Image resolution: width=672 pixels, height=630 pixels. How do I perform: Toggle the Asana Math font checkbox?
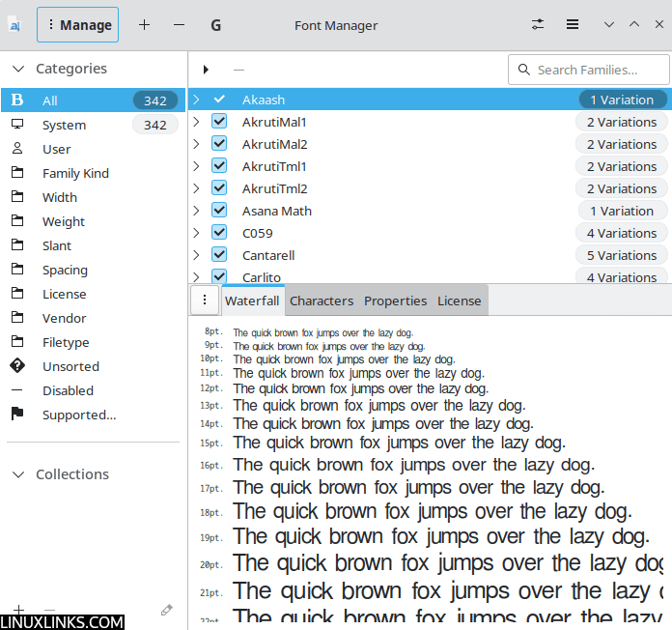click(x=219, y=211)
